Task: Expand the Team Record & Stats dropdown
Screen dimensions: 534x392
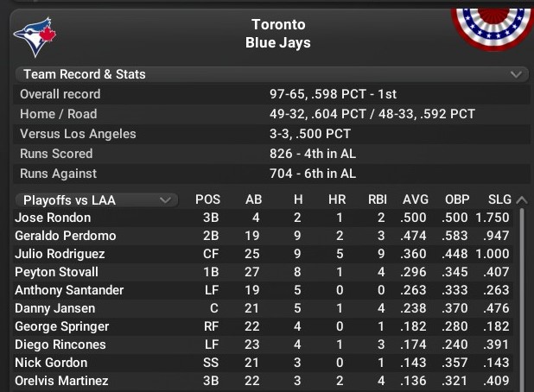Action: click(x=517, y=74)
